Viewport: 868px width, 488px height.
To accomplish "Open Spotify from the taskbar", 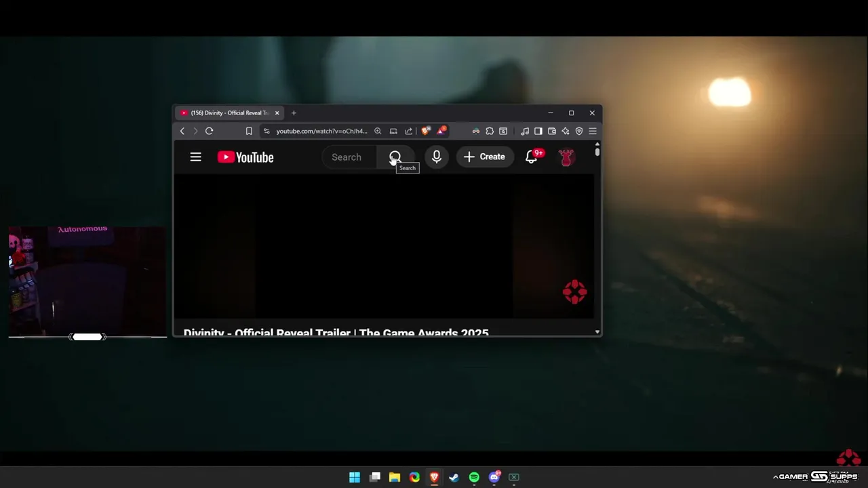I will pos(474,477).
